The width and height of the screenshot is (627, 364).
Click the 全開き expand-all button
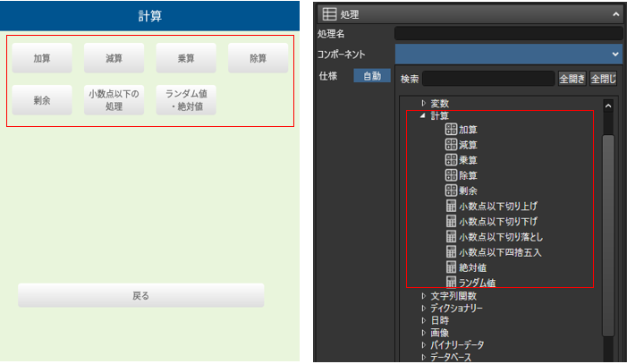click(x=572, y=79)
